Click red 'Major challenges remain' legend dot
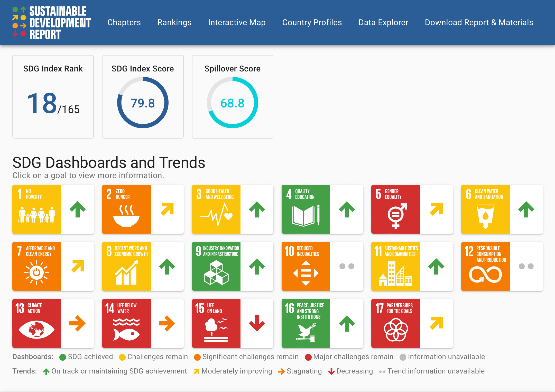Image resolution: width=555 pixels, height=392 pixels. [308, 357]
